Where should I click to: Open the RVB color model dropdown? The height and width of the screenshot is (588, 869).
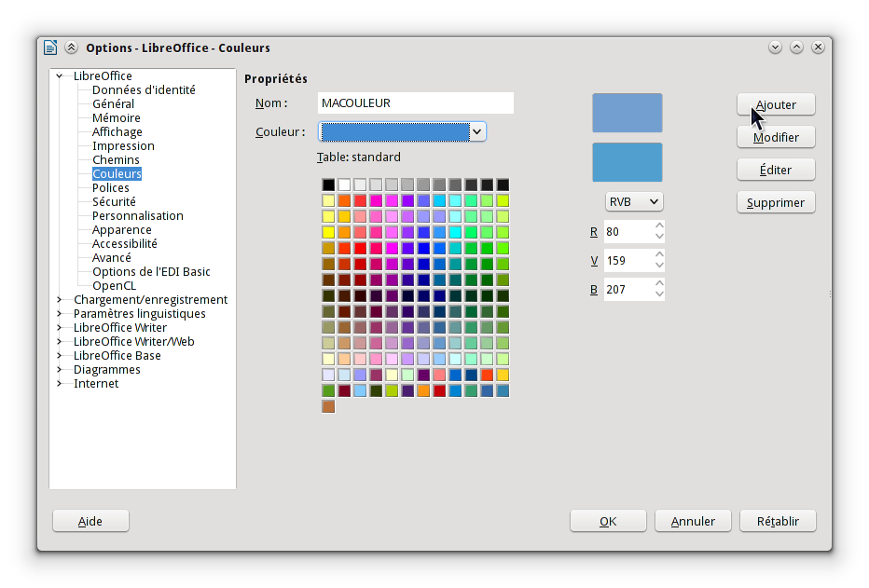634,202
